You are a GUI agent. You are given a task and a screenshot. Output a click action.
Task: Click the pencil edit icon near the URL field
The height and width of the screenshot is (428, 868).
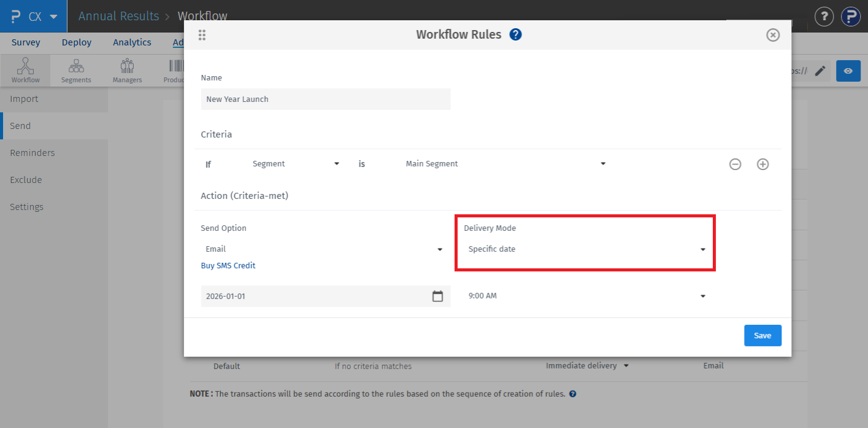820,71
